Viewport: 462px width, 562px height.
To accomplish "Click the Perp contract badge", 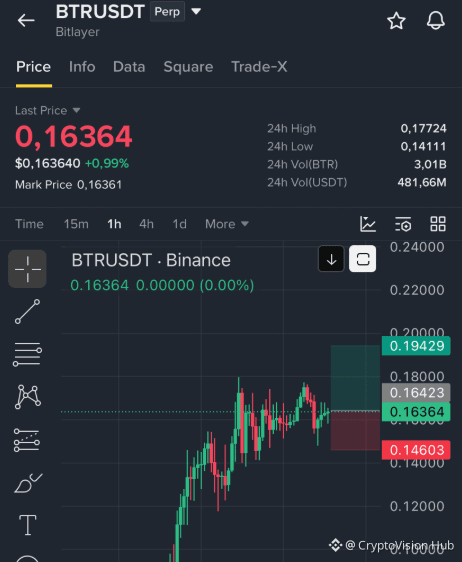I will 167,11.
